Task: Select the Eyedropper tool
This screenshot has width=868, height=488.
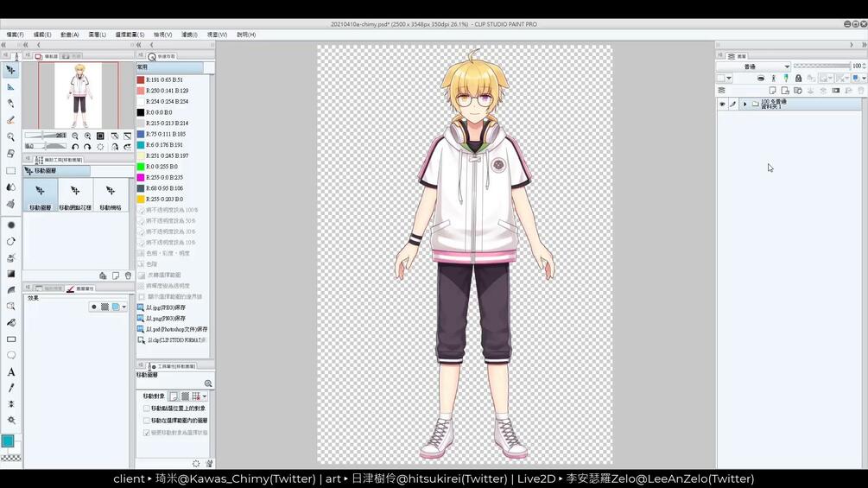Action: click(x=10, y=388)
